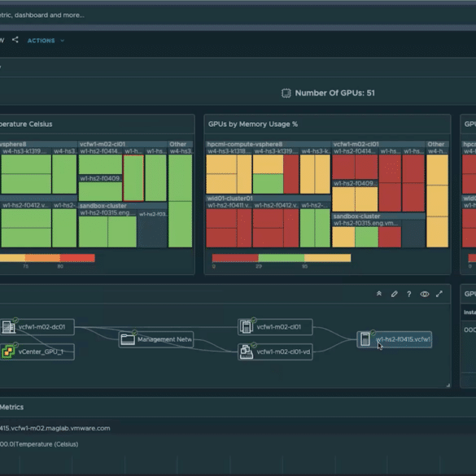Click the GPU chip icon next to Number Of GPUs
The height and width of the screenshot is (476, 476).
pos(286,93)
